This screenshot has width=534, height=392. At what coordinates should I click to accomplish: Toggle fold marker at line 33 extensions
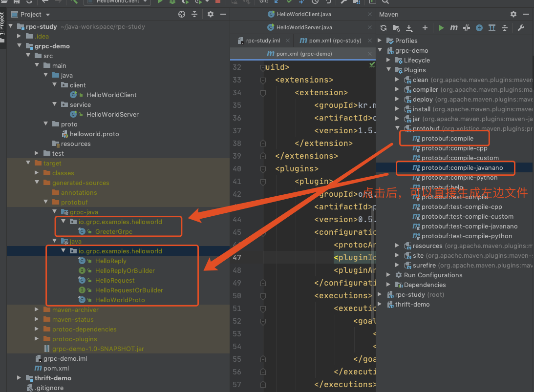click(x=263, y=80)
